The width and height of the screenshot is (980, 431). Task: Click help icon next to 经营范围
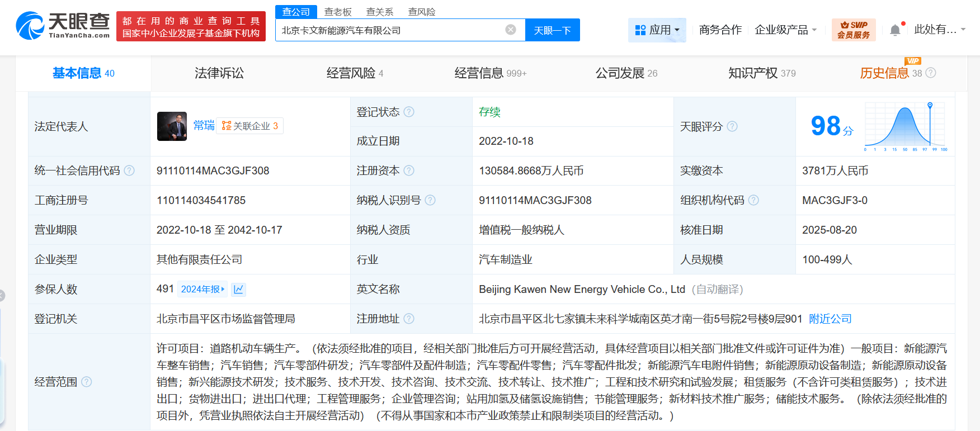click(x=86, y=382)
